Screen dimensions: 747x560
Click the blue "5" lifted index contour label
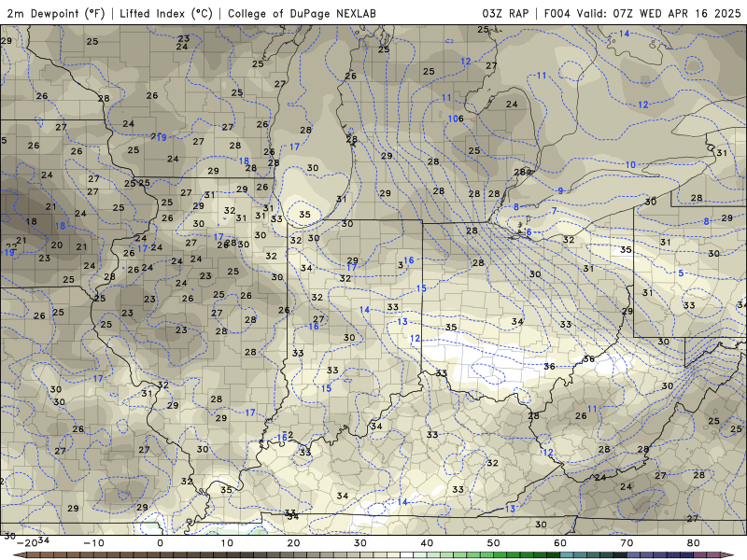(681, 273)
